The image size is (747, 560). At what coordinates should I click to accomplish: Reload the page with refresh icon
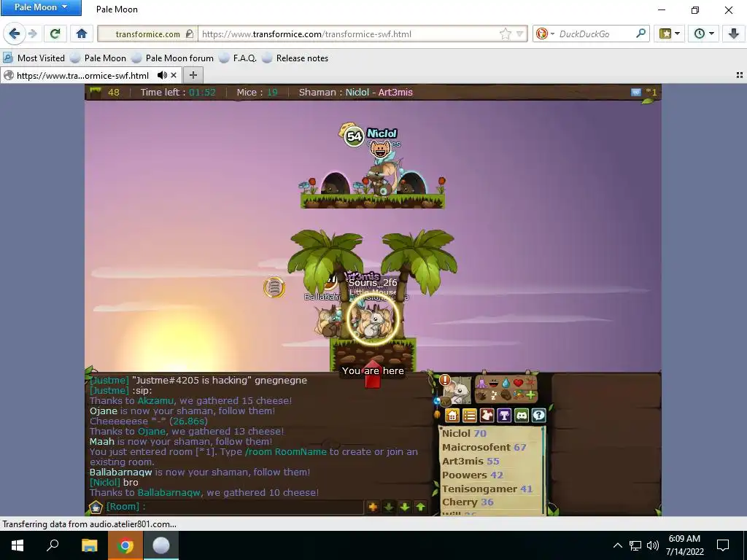(55, 34)
